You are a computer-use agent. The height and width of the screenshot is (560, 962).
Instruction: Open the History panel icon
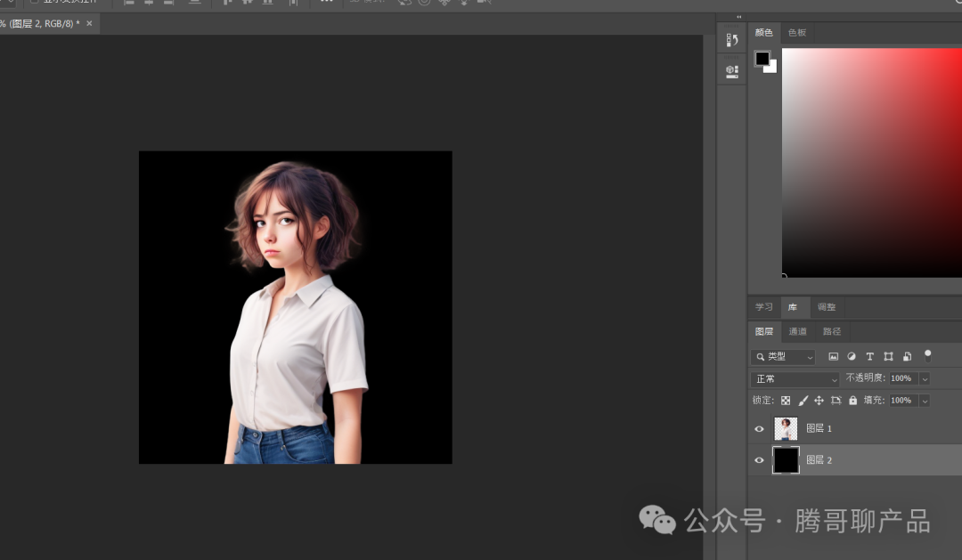click(732, 40)
